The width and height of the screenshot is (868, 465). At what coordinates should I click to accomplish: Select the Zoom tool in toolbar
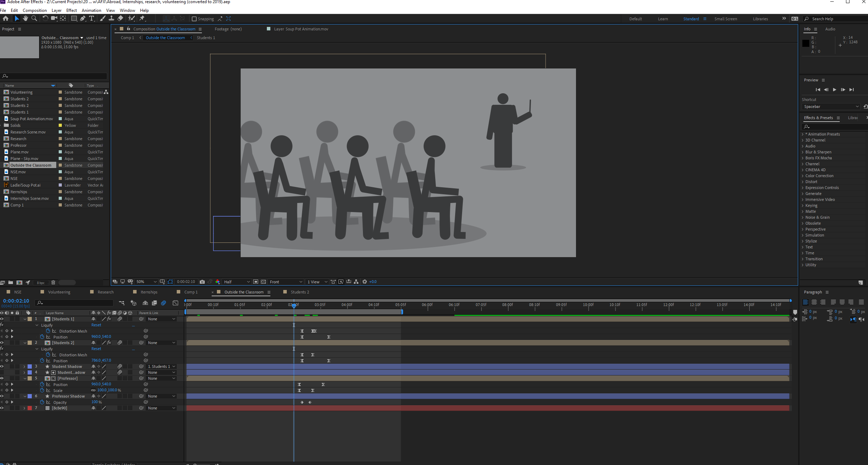[x=34, y=19]
